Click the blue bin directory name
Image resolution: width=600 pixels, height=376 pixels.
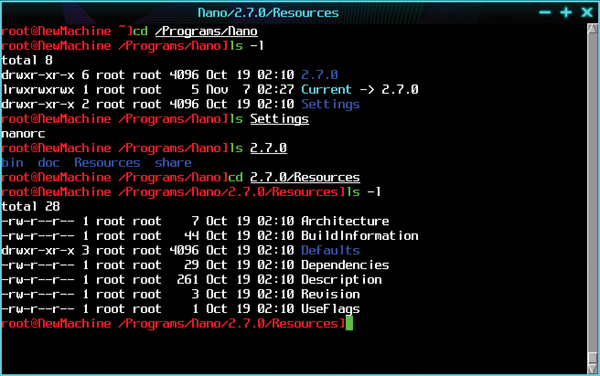point(12,163)
